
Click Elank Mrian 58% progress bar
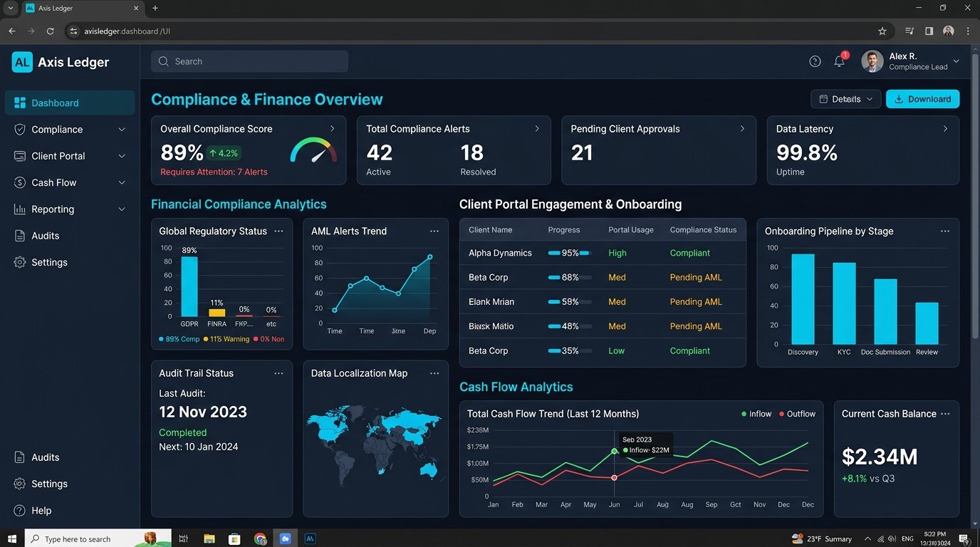[x=570, y=302]
